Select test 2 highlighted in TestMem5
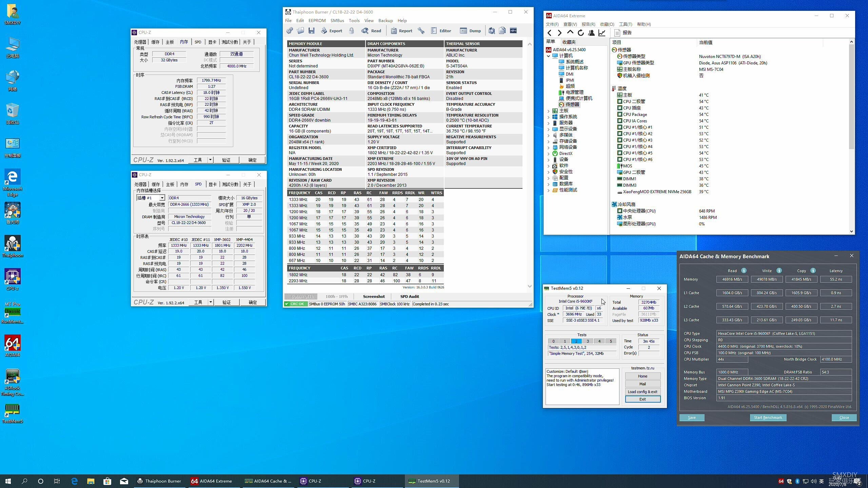Viewport: 868px width, 488px height. pyautogui.click(x=576, y=341)
